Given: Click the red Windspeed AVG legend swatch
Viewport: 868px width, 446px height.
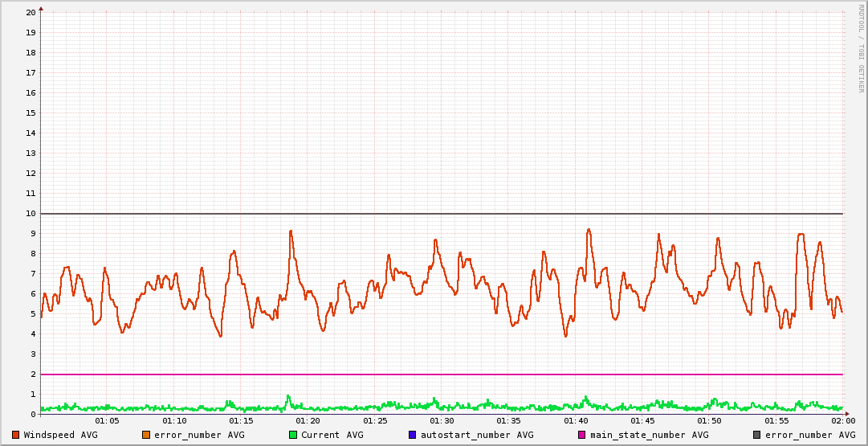Looking at the screenshot, I should (x=16, y=435).
